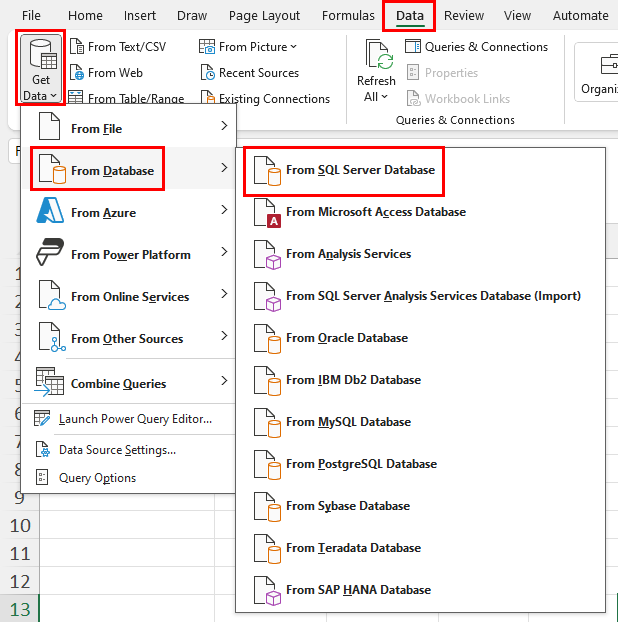Click the Teradata Database icon

click(x=267, y=549)
